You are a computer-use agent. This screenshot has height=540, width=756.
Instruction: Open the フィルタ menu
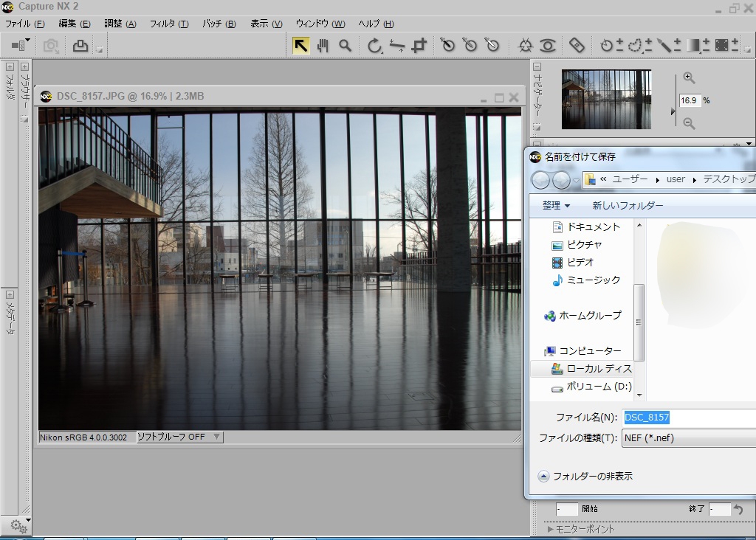[x=169, y=24]
